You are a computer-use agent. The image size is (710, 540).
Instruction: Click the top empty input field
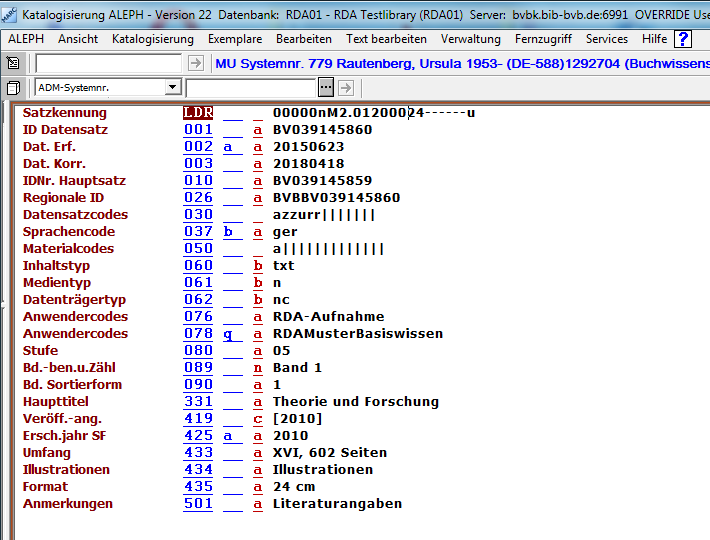click(x=112, y=63)
